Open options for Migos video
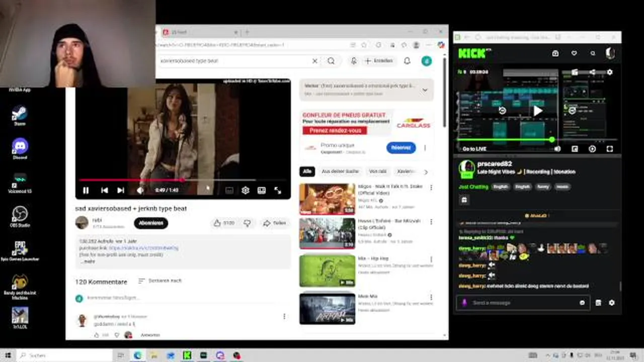 coord(431,188)
